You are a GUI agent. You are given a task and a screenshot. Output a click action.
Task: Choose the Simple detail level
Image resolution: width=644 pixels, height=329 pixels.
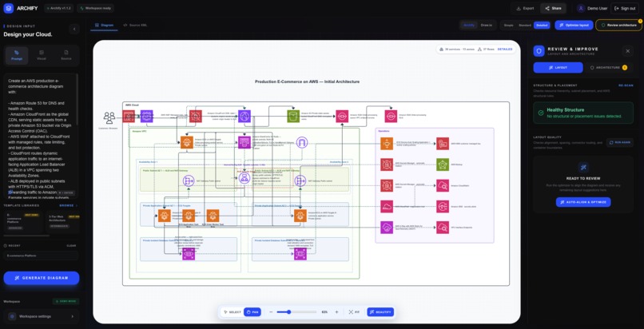(508, 25)
